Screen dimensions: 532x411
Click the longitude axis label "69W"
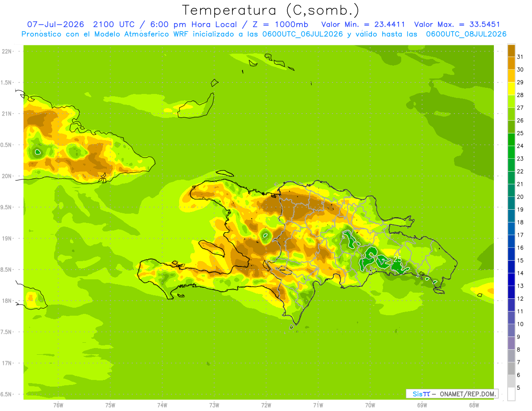(422, 405)
